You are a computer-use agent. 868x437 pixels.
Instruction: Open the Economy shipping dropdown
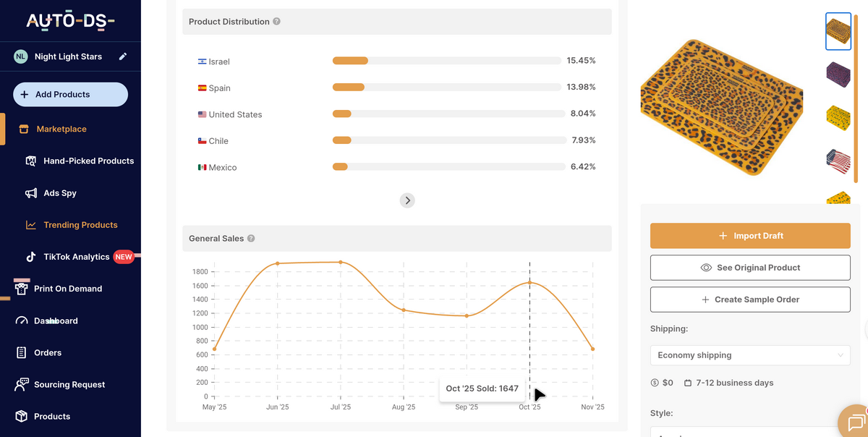[750, 355]
